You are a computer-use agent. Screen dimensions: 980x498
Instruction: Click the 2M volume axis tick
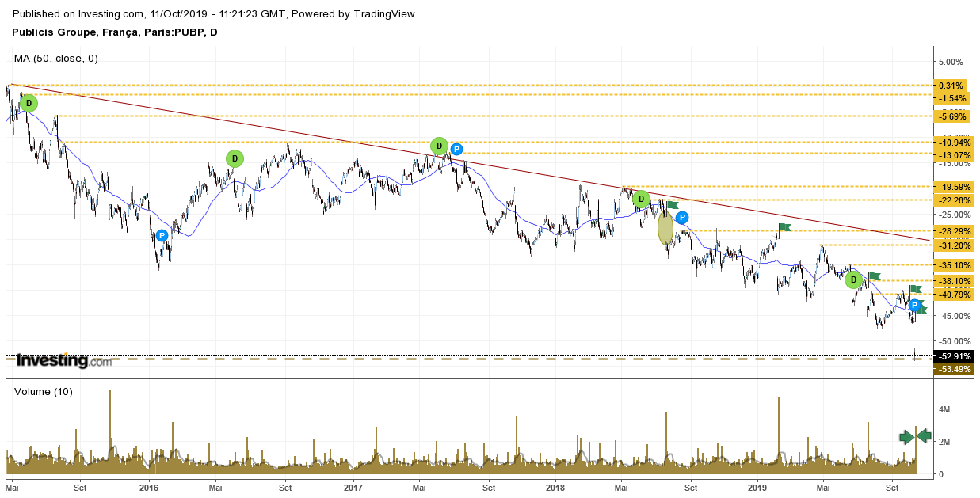(x=946, y=442)
